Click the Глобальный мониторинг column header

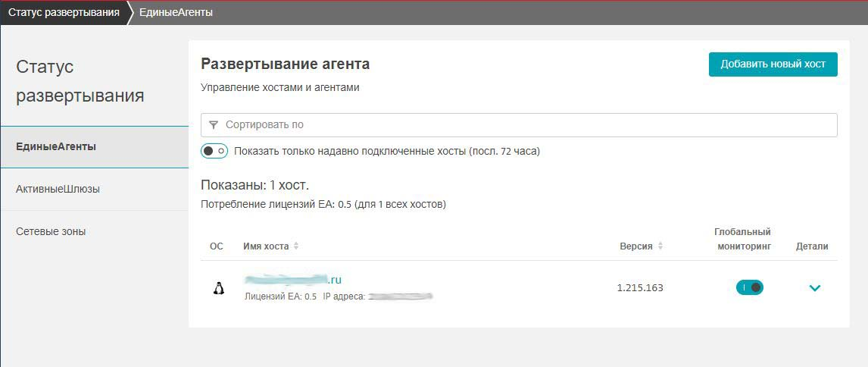742,239
